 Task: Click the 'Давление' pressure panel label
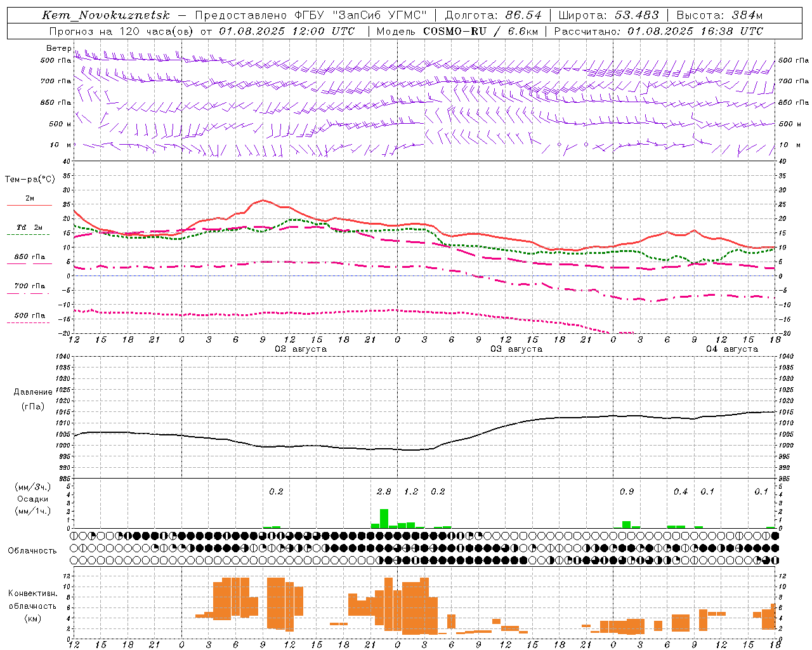coord(32,392)
